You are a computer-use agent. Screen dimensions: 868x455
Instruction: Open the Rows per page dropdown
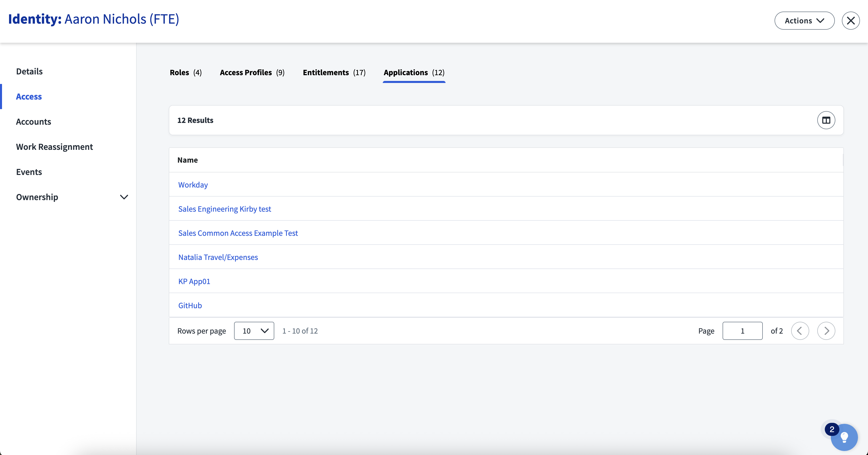tap(254, 331)
